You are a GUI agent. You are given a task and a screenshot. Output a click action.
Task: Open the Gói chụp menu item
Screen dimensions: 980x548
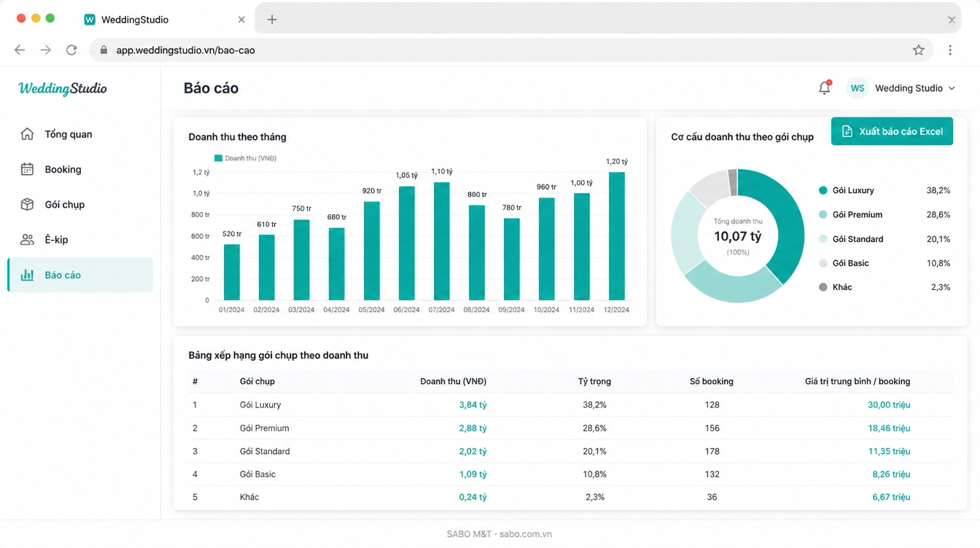[x=80, y=204]
